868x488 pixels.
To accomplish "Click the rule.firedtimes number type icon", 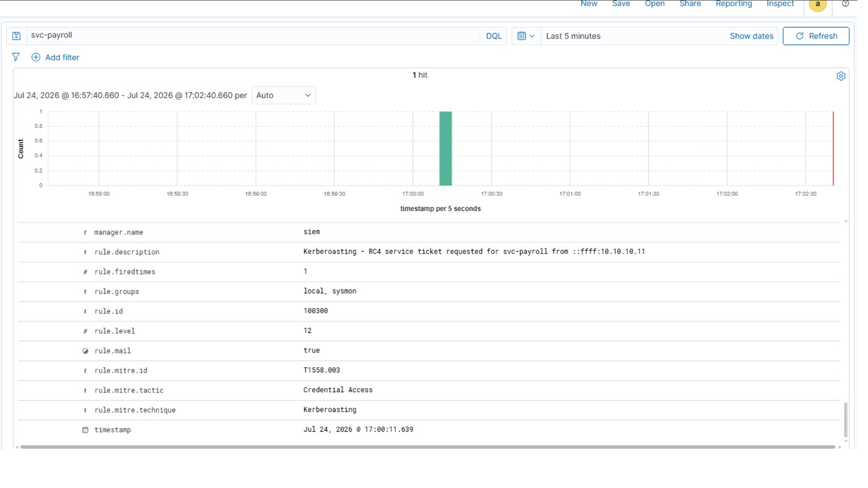I will point(85,272).
